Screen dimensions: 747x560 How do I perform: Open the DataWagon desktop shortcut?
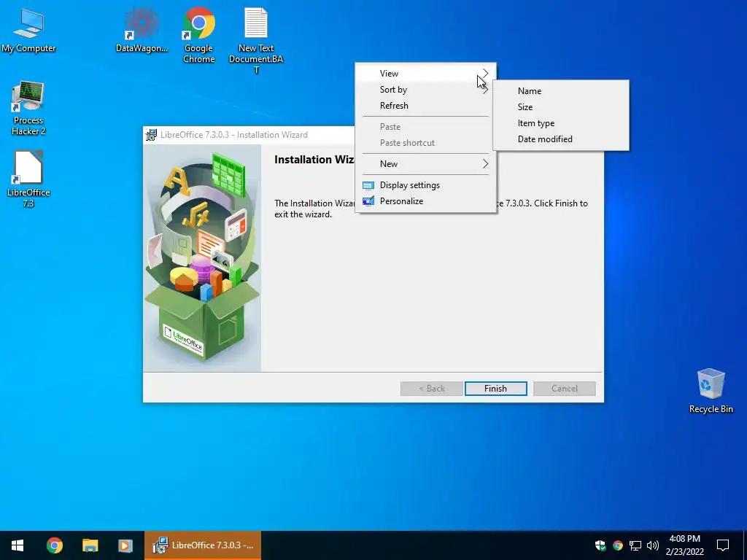point(142,30)
